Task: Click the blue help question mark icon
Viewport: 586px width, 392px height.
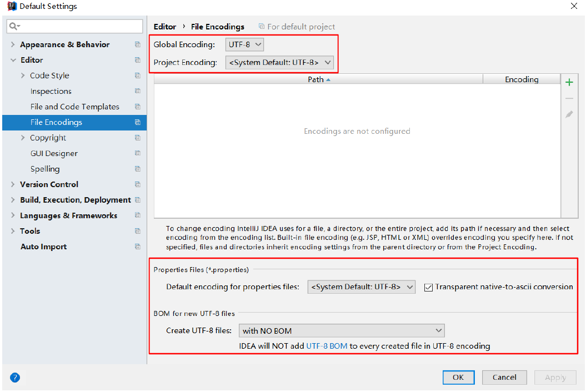Action: tap(15, 378)
